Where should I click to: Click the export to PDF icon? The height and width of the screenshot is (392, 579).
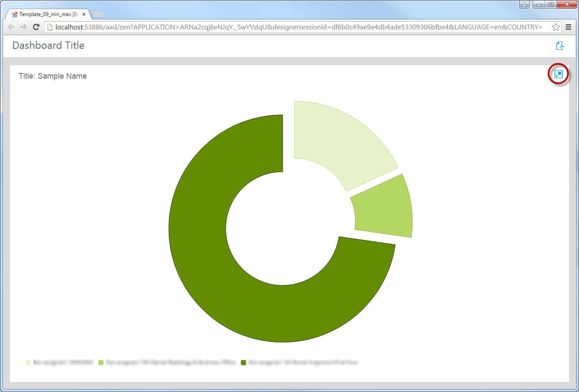click(x=560, y=46)
